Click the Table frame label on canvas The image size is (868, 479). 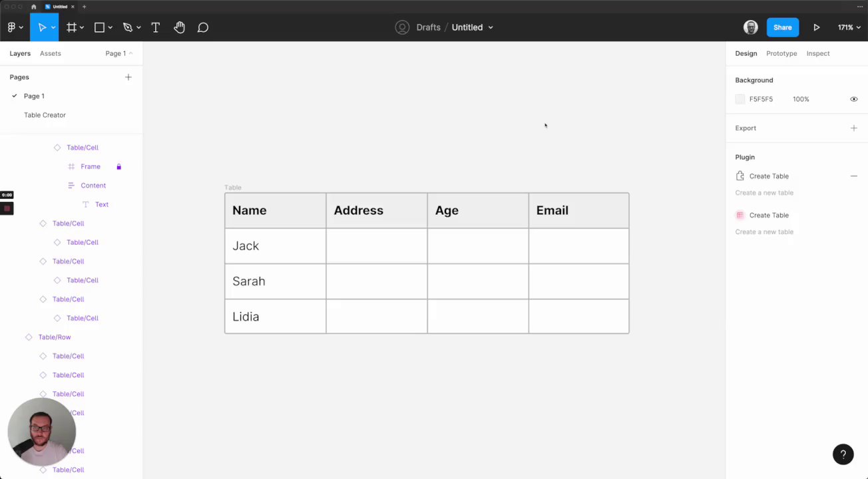[233, 188]
